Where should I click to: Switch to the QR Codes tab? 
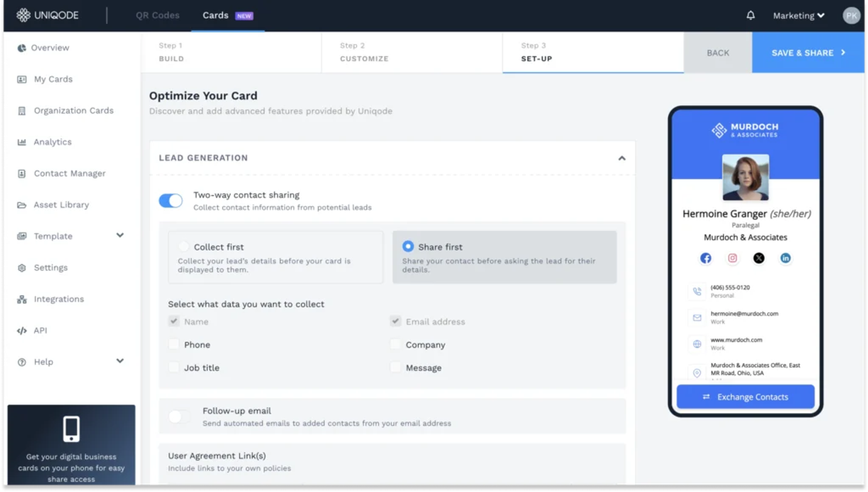(x=157, y=15)
